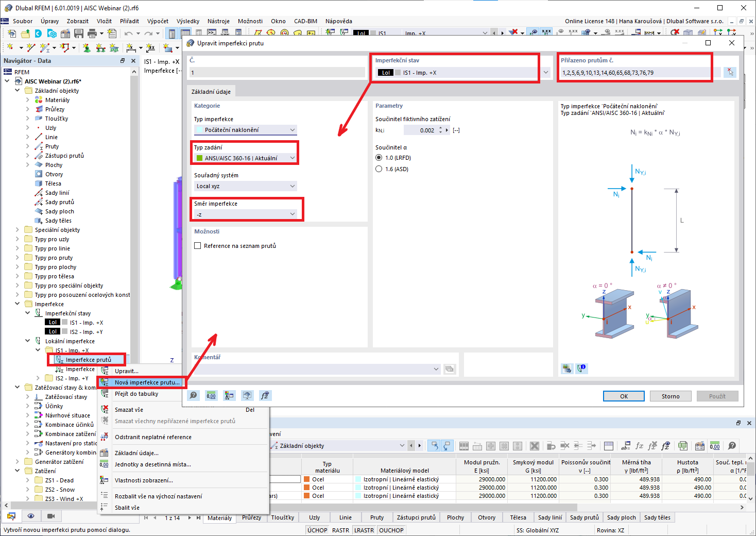
Task: Check 'Reference na seznam prutů' checkbox
Action: pyautogui.click(x=197, y=246)
